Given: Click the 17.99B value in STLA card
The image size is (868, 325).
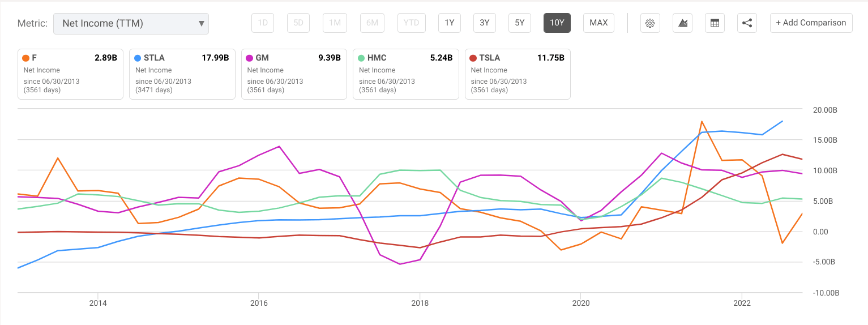Looking at the screenshot, I should tap(215, 58).
